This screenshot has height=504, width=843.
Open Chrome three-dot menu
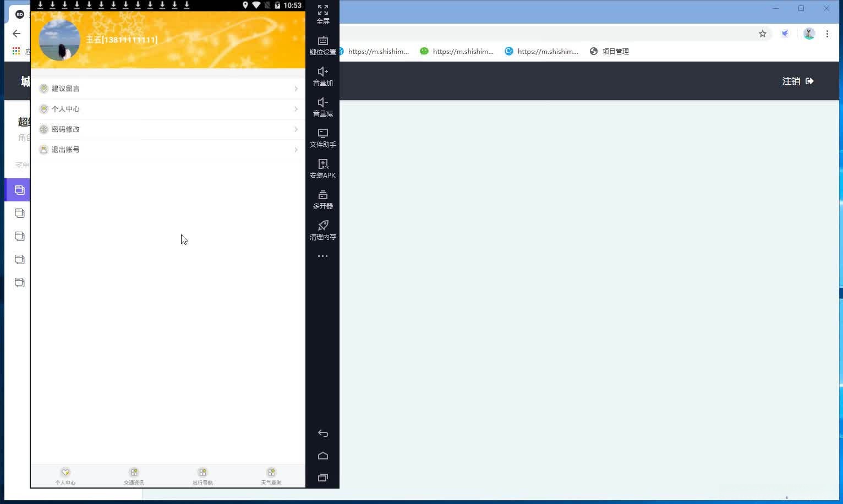coord(827,34)
